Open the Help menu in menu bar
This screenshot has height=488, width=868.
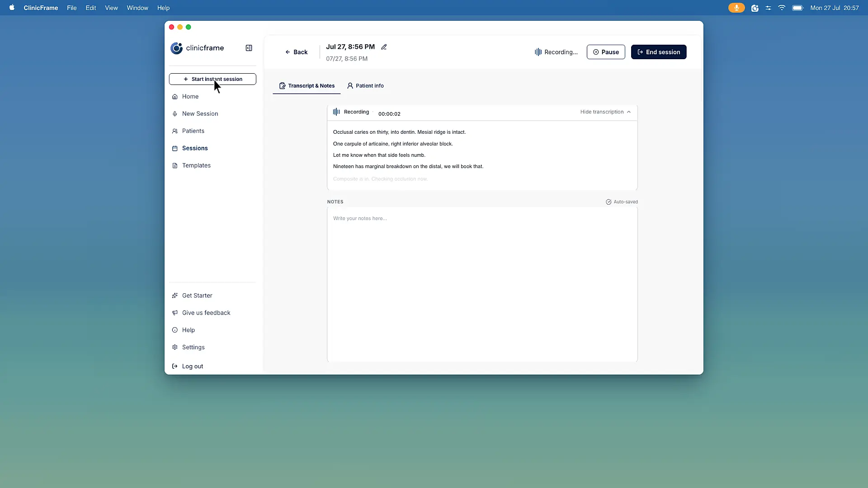click(x=163, y=8)
